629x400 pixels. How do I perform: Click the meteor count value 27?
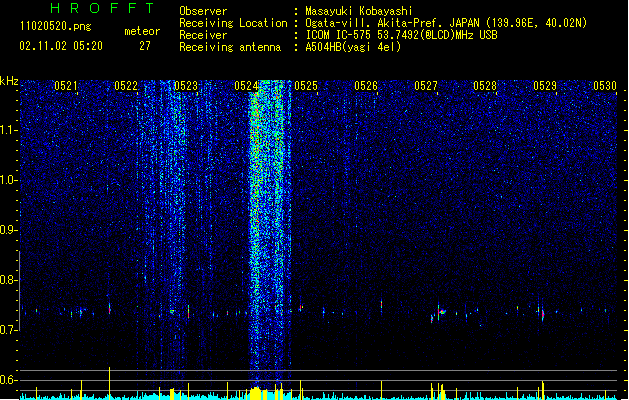pyautogui.click(x=145, y=46)
